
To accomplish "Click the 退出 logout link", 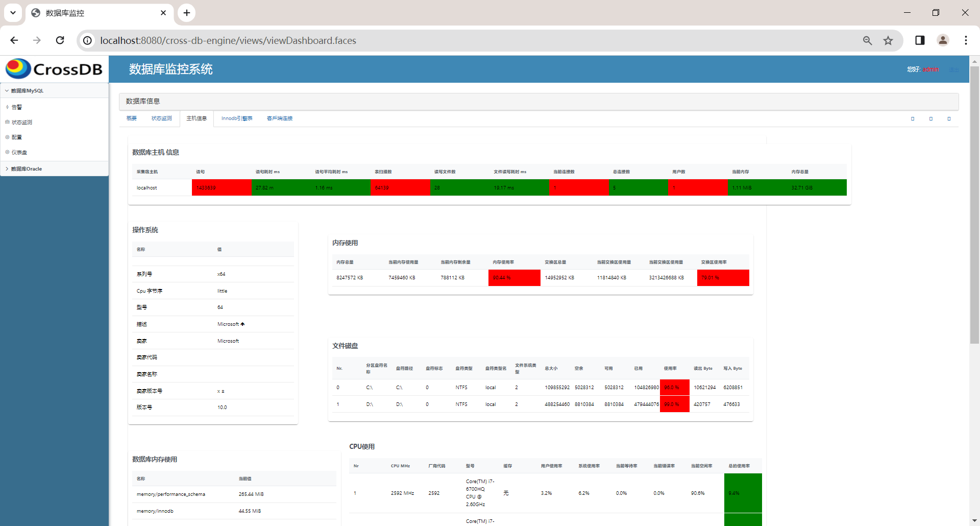I will [x=953, y=69].
